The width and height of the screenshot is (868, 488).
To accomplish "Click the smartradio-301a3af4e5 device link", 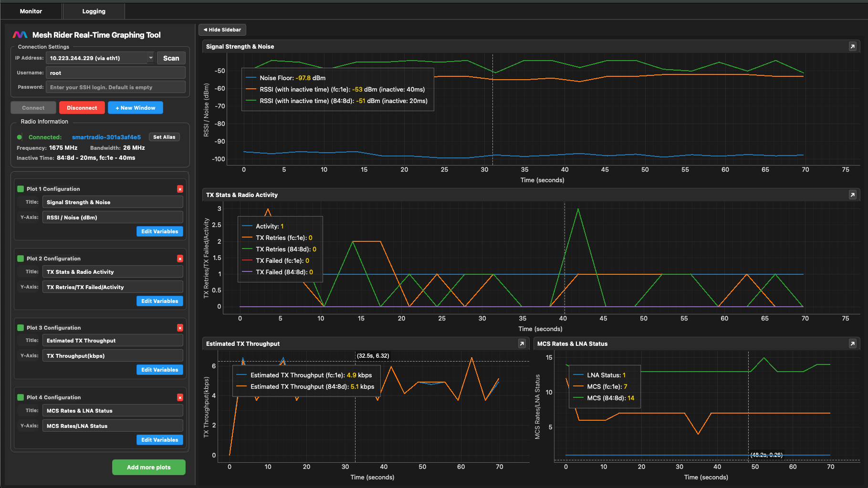I will 106,137.
